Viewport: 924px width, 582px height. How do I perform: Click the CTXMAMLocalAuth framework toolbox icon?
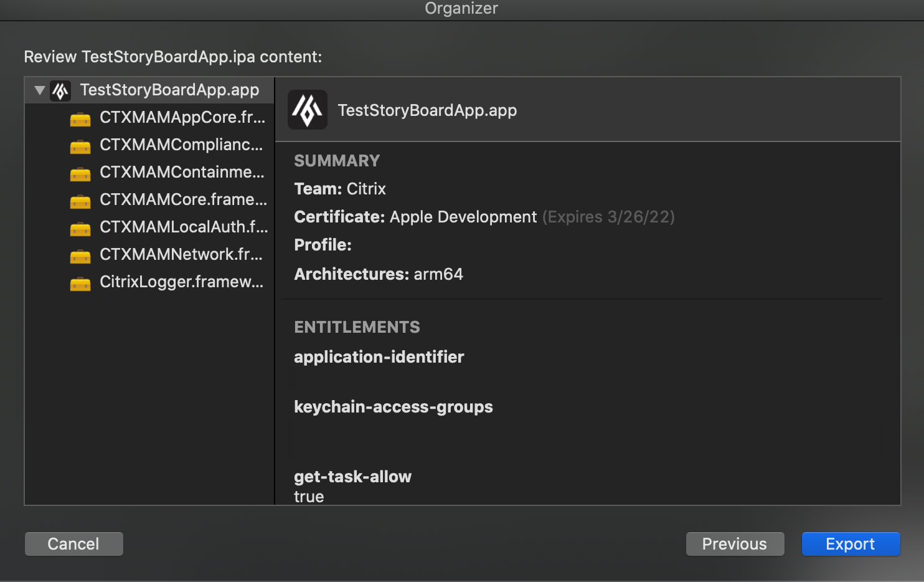click(x=80, y=228)
